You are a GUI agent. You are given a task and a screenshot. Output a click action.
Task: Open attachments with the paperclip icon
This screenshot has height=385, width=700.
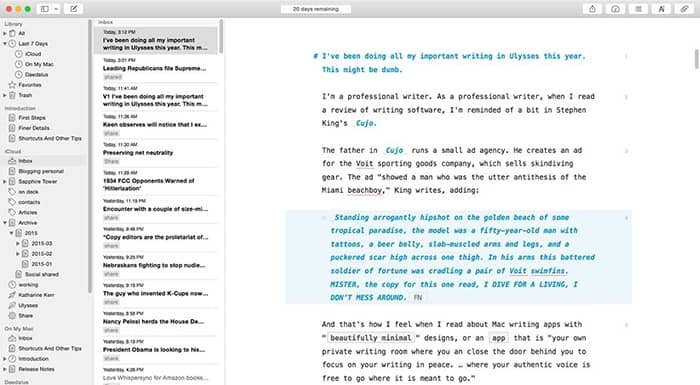[684, 8]
